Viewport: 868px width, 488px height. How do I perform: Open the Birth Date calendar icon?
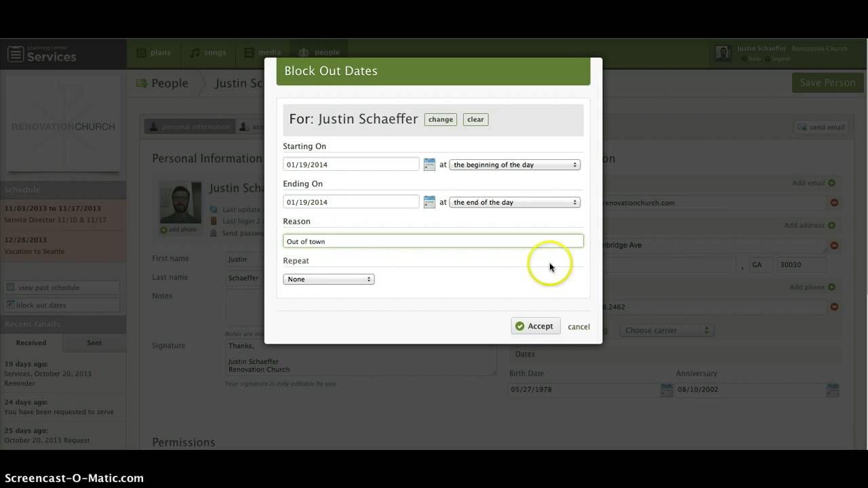point(667,390)
